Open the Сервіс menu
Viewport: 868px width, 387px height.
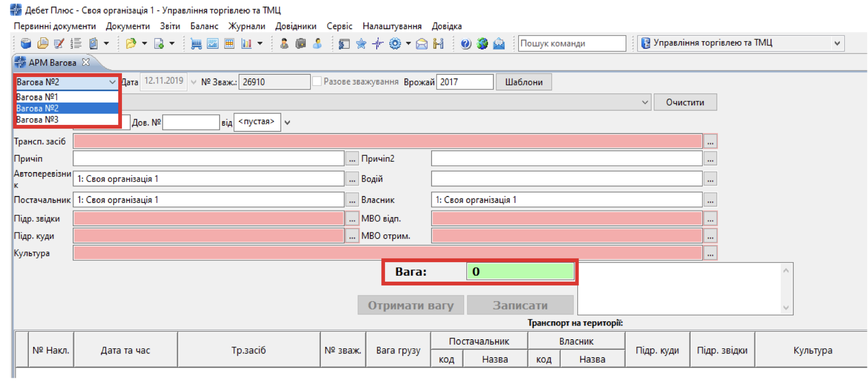click(339, 26)
